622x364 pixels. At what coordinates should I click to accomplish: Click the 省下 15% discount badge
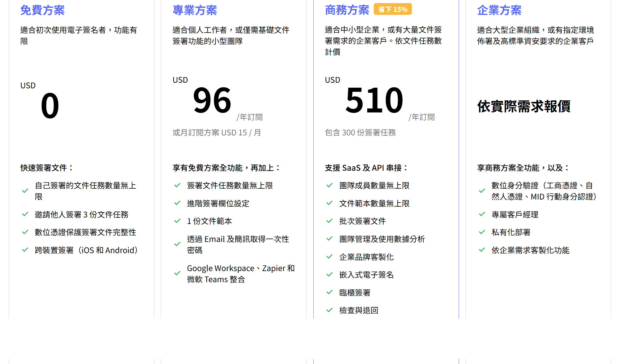coord(393,9)
